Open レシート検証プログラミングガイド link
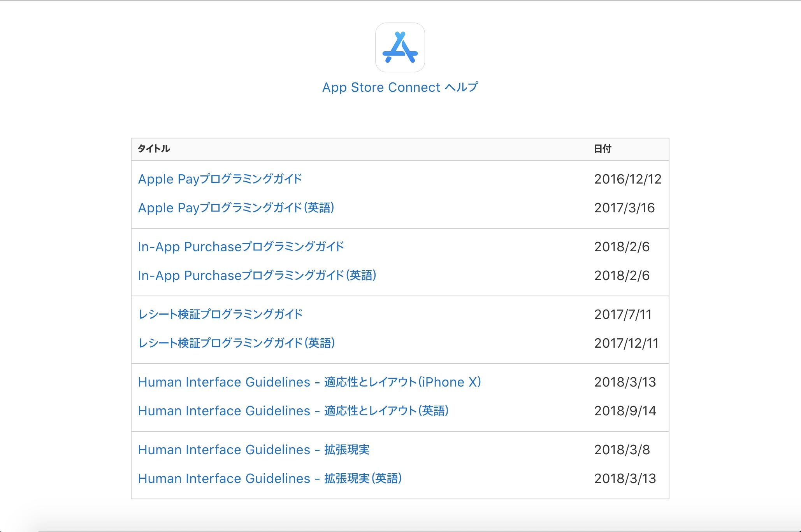 point(220,314)
